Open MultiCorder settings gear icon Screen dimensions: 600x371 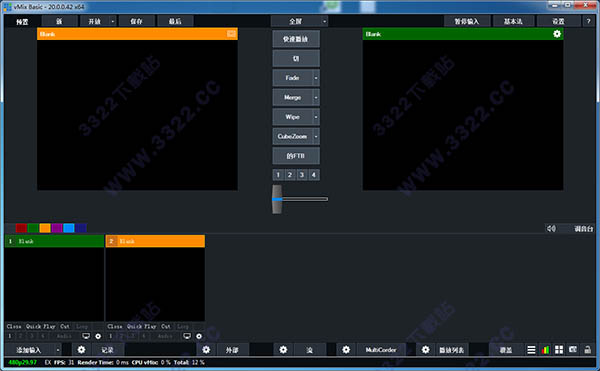[346, 350]
